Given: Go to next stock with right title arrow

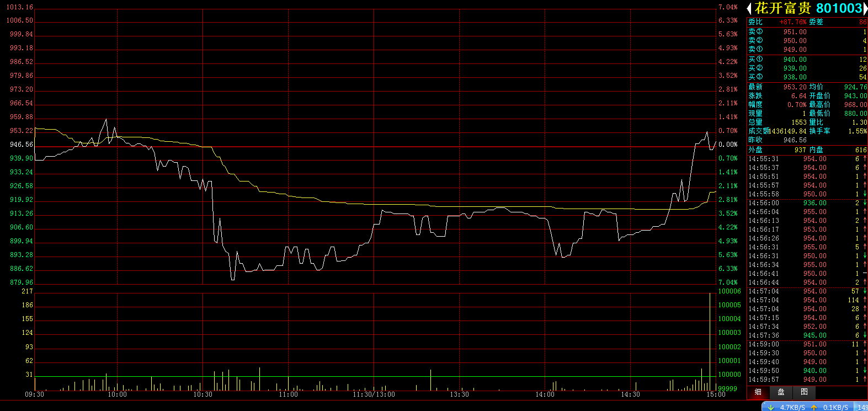Looking at the screenshot, I should [865, 8].
